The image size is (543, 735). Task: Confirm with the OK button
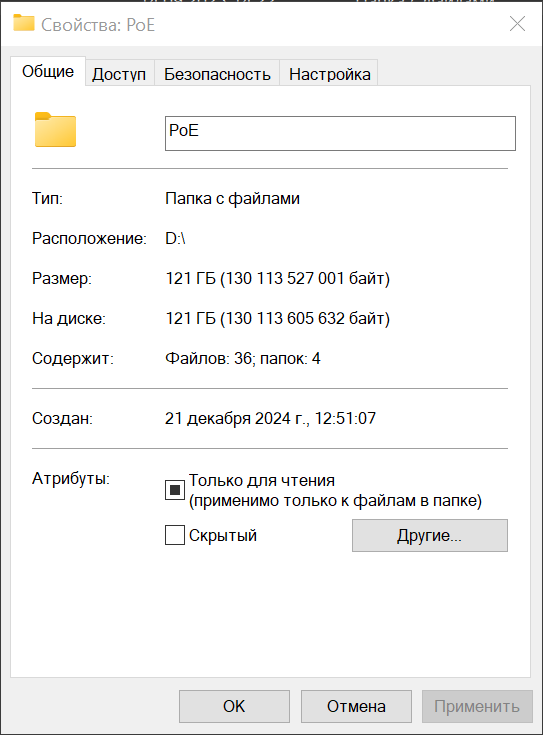pyautogui.click(x=234, y=706)
